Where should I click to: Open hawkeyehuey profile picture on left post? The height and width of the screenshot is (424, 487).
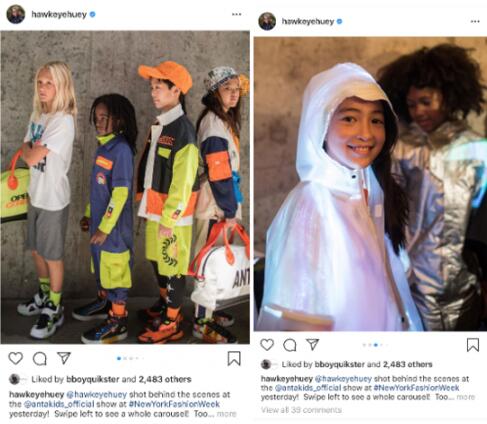pos(16,14)
